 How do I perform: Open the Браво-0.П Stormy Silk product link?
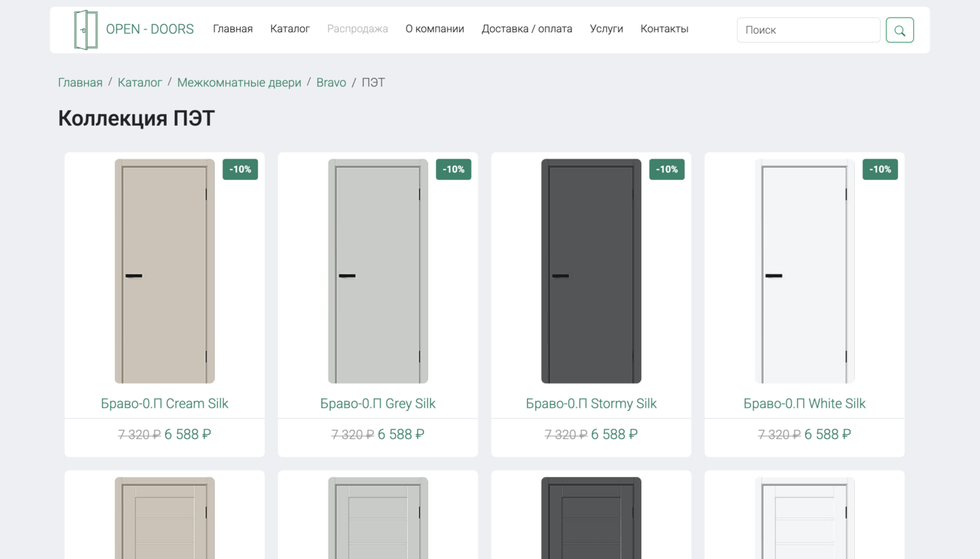pyautogui.click(x=591, y=403)
